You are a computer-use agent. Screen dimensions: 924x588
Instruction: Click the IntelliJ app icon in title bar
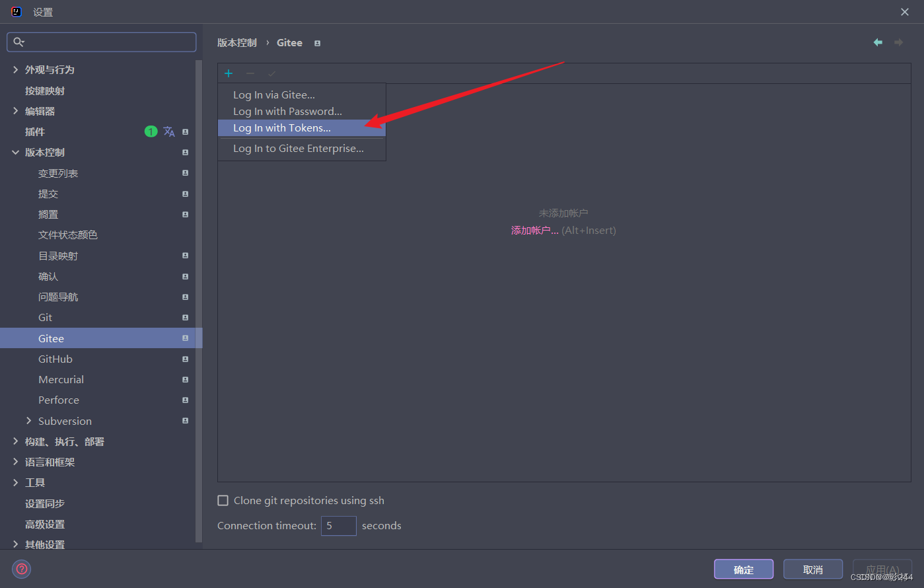[17, 12]
